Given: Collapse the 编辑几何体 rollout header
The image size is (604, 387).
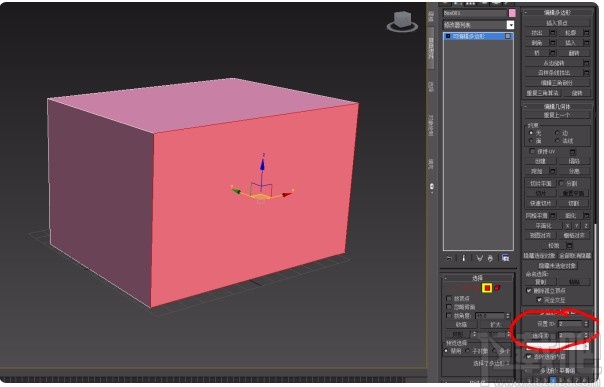Looking at the screenshot, I should click(x=557, y=106).
